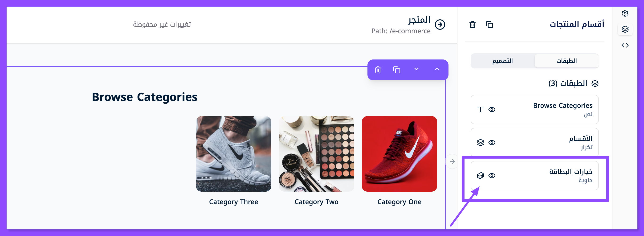The image size is (644, 236).
Task: Click the Browse Categories heading on canvas
Action: pyautogui.click(x=144, y=97)
